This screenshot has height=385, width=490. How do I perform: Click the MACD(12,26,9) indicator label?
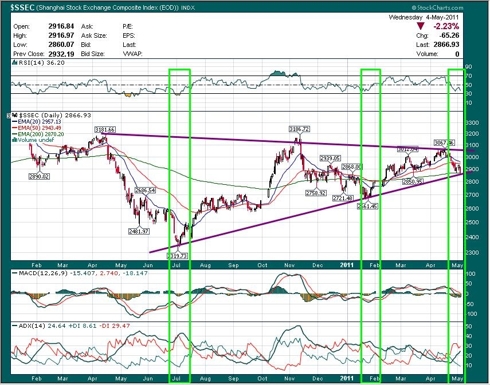(x=42, y=273)
